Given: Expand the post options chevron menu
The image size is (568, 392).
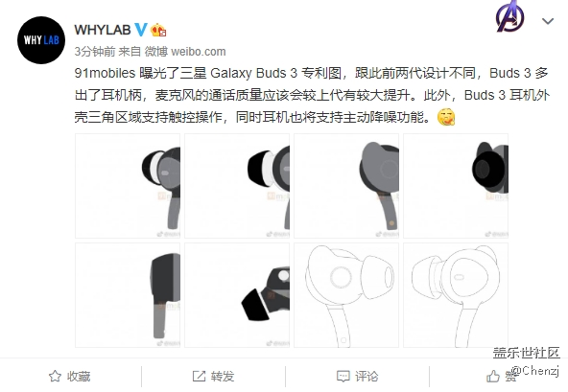Looking at the screenshot, I should pyautogui.click(x=548, y=21).
